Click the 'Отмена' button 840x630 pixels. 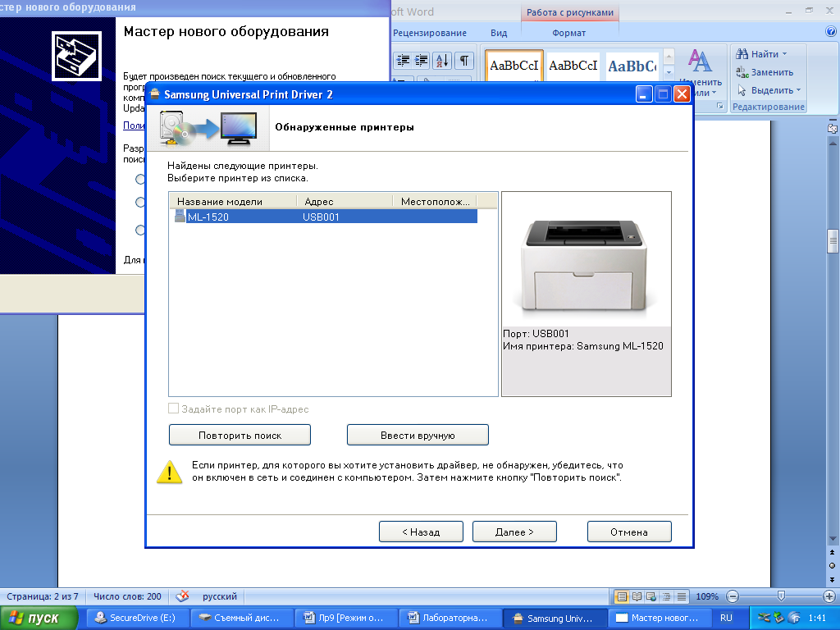pyautogui.click(x=629, y=532)
